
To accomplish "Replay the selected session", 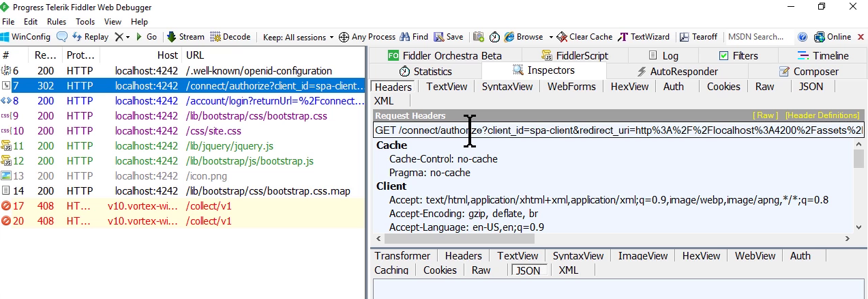I will (x=90, y=37).
